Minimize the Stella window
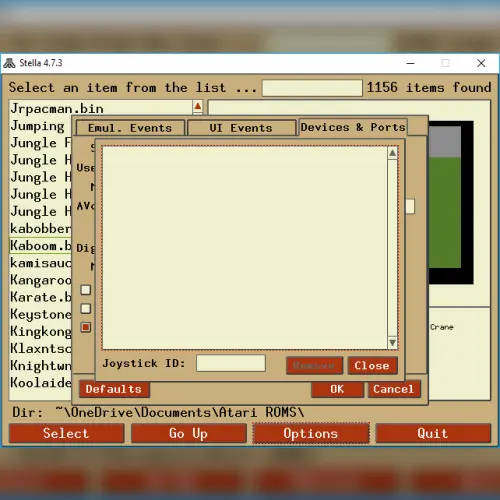This screenshot has width=500, height=500. point(411,63)
